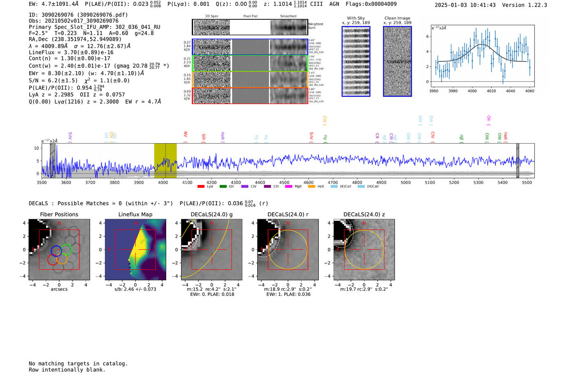Viewport: 576px width, 392px height.
Task: Click the yellow highlighted region in spectrum
Action: 165,160
